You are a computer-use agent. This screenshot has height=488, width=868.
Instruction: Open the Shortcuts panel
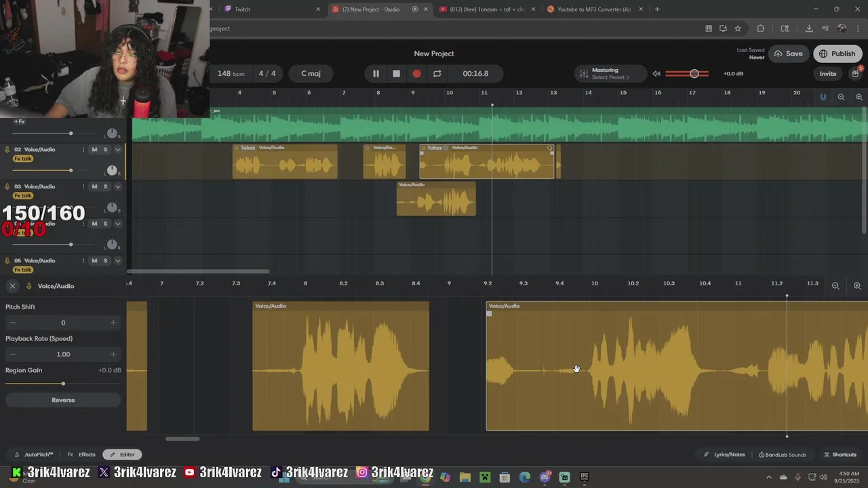840,455
